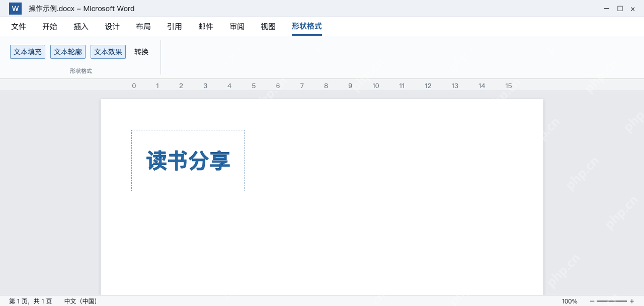Go to the 视图 tab
Image resolution: width=644 pixels, height=306 pixels.
[x=268, y=27]
